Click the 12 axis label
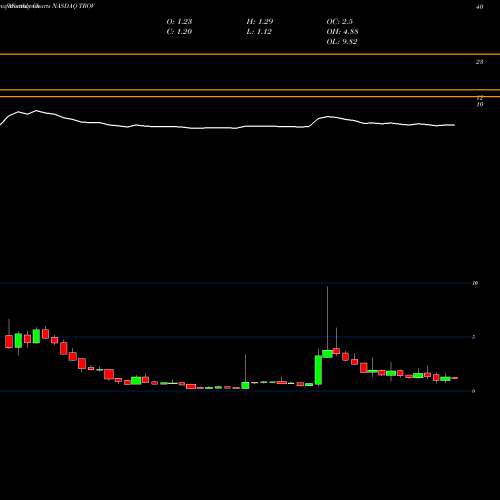Screen dimensions: 500x500 coord(480,98)
